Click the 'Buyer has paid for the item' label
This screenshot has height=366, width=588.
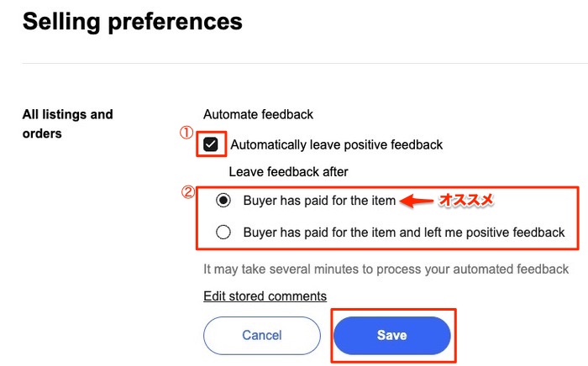tap(319, 201)
